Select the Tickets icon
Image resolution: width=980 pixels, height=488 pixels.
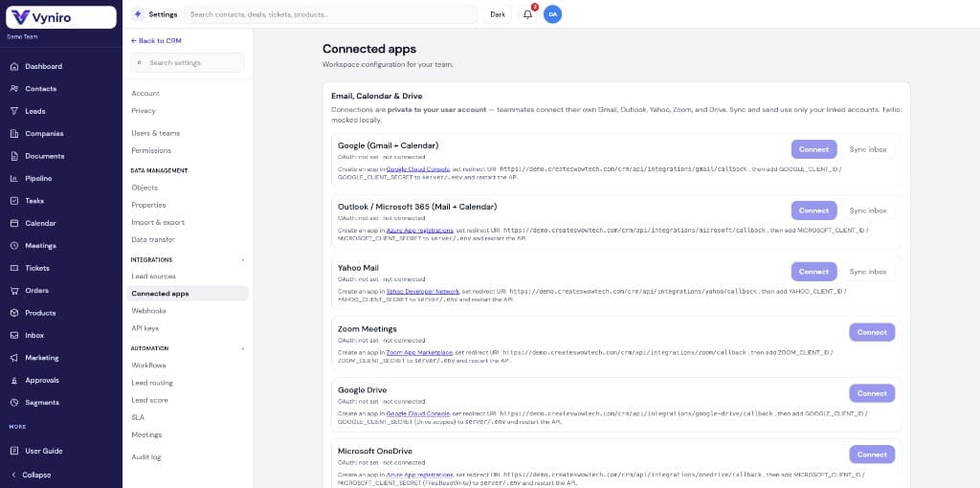[14, 268]
